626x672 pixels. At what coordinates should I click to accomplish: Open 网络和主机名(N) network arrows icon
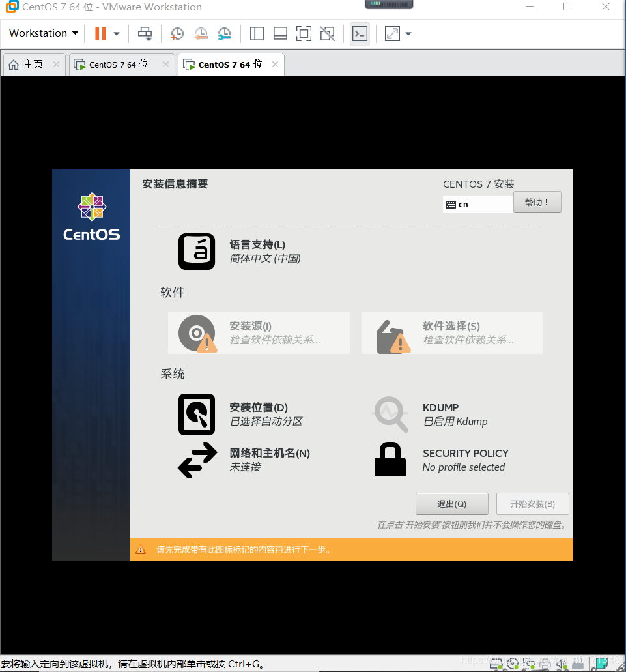(197, 460)
